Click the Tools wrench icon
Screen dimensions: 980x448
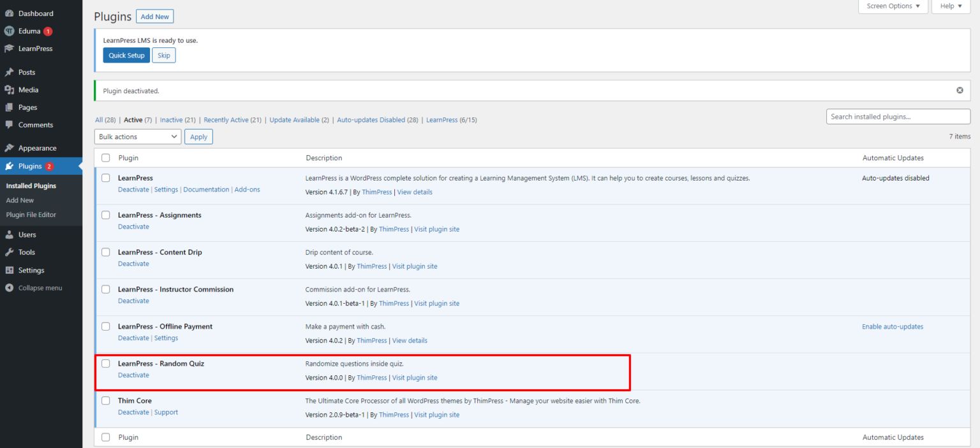point(9,252)
